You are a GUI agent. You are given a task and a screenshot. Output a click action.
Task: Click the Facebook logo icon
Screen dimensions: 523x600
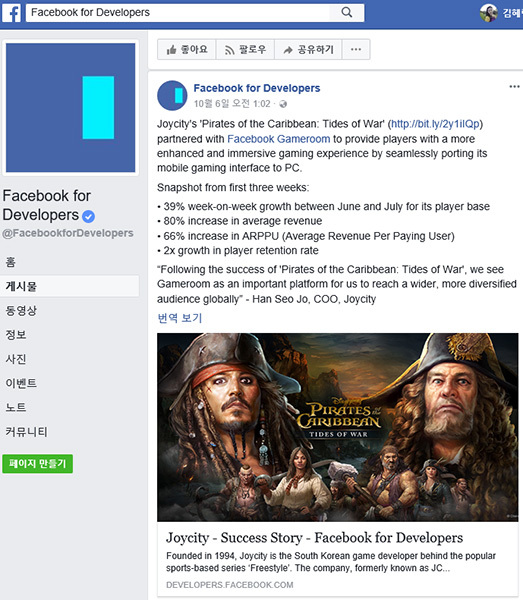click(x=11, y=13)
